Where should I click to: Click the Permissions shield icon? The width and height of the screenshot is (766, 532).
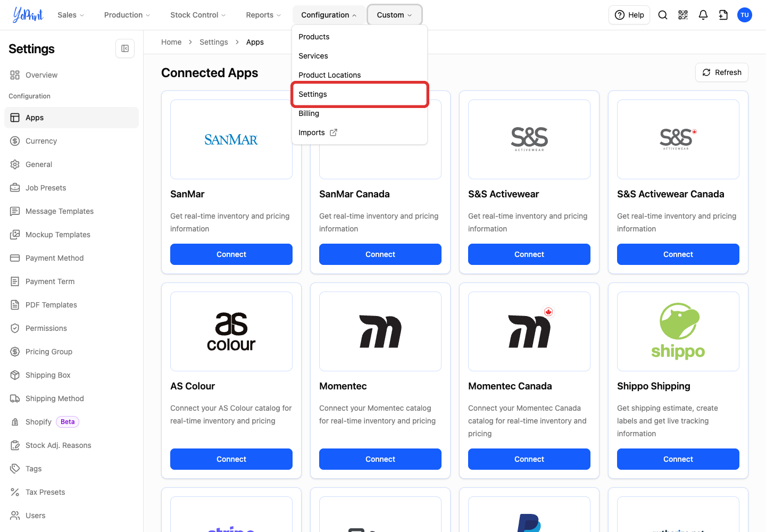point(15,328)
